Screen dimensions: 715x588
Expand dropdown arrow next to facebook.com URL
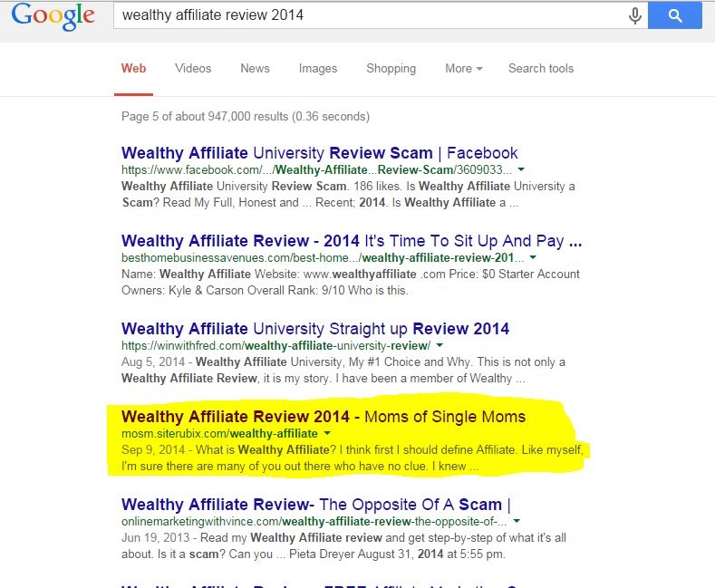pos(521,169)
